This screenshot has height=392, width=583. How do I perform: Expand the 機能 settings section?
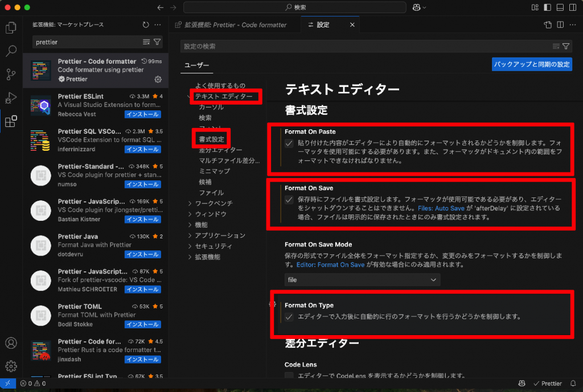(190, 225)
